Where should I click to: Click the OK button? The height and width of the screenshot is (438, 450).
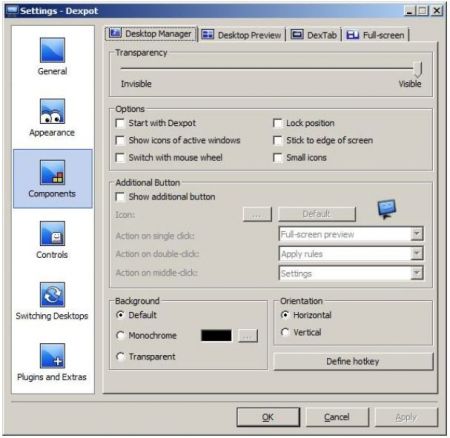[268, 417]
